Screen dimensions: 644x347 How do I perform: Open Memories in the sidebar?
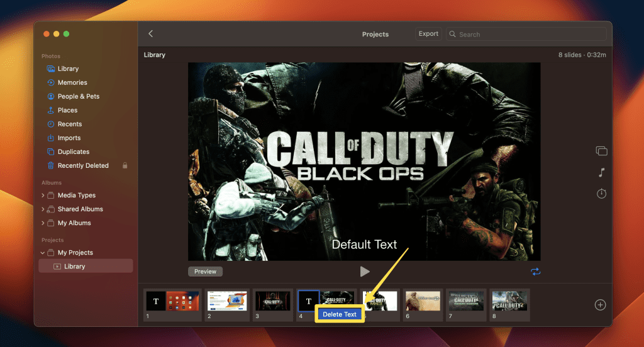(x=72, y=82)
